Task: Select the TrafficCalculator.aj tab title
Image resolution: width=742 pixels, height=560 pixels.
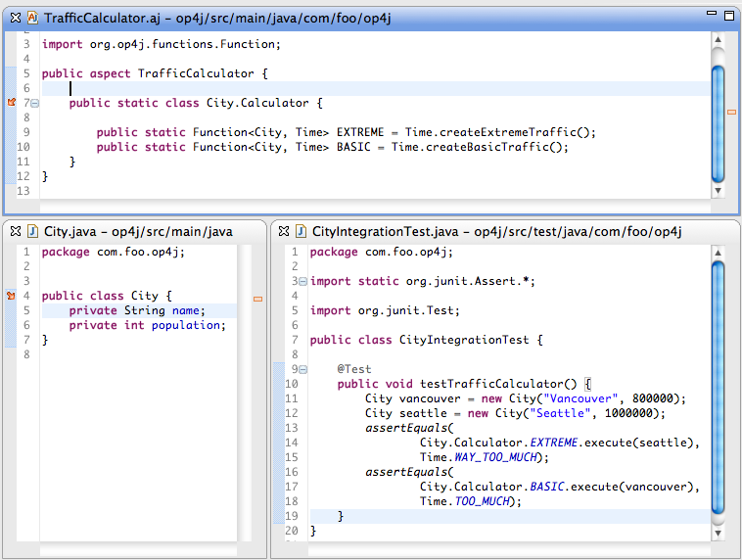Action: (x=98, y=17)
